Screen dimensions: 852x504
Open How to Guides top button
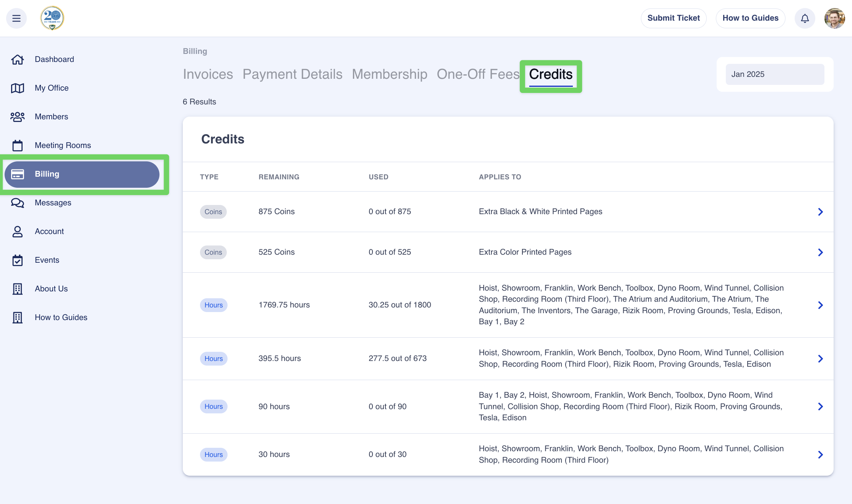tap(750, 18)
